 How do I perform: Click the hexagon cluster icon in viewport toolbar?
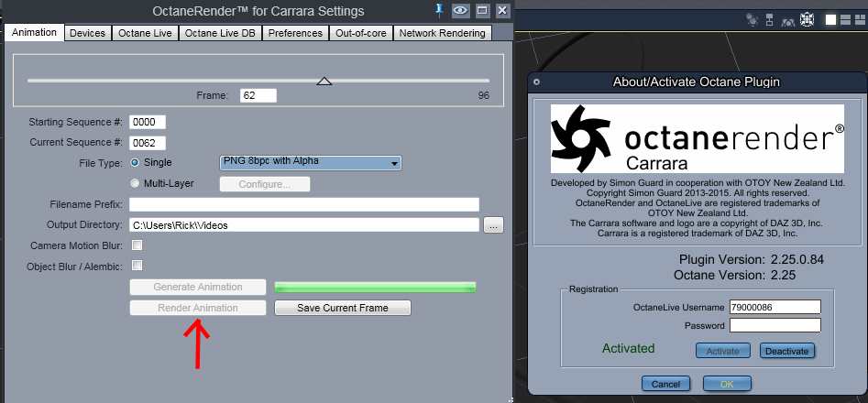[753, 20]
